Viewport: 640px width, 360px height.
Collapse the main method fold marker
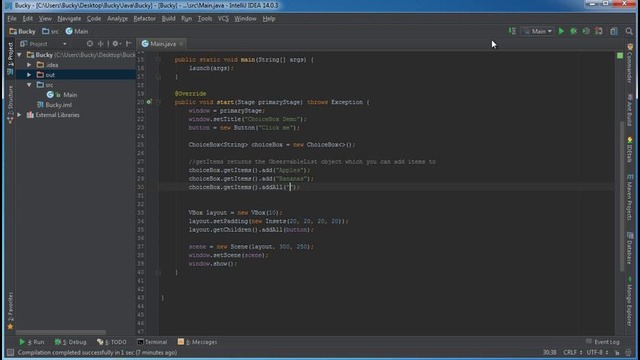point(158,60)
